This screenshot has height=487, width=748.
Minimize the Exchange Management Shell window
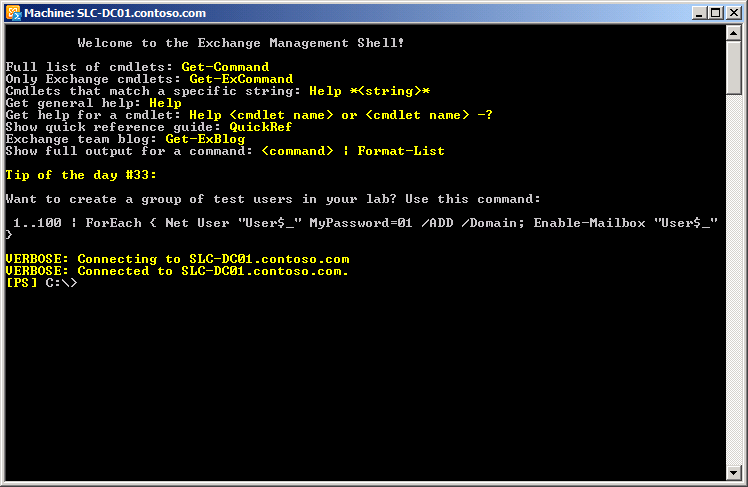tap(696, 13)
